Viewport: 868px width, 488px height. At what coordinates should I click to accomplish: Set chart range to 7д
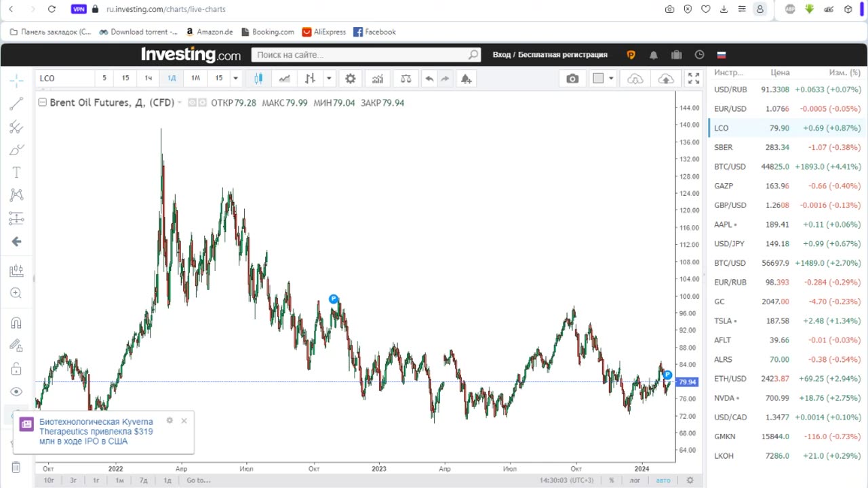tap(144, 480)
